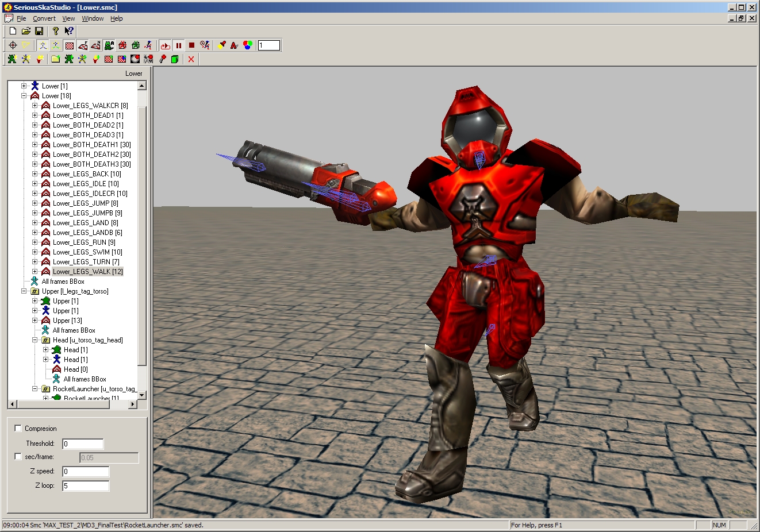Toggle the loop animation play icon
This screenshot has height=532, width=760.
pos(165,45)
